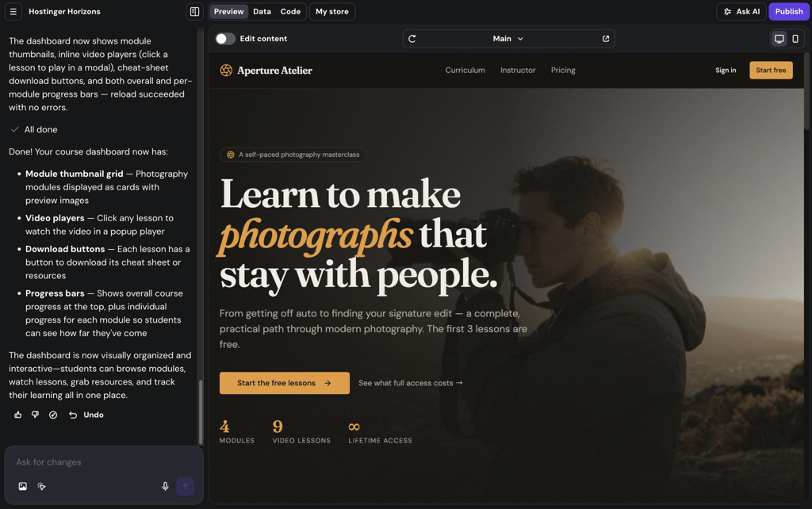Click the Sign in link

click(x=726, y=71)
